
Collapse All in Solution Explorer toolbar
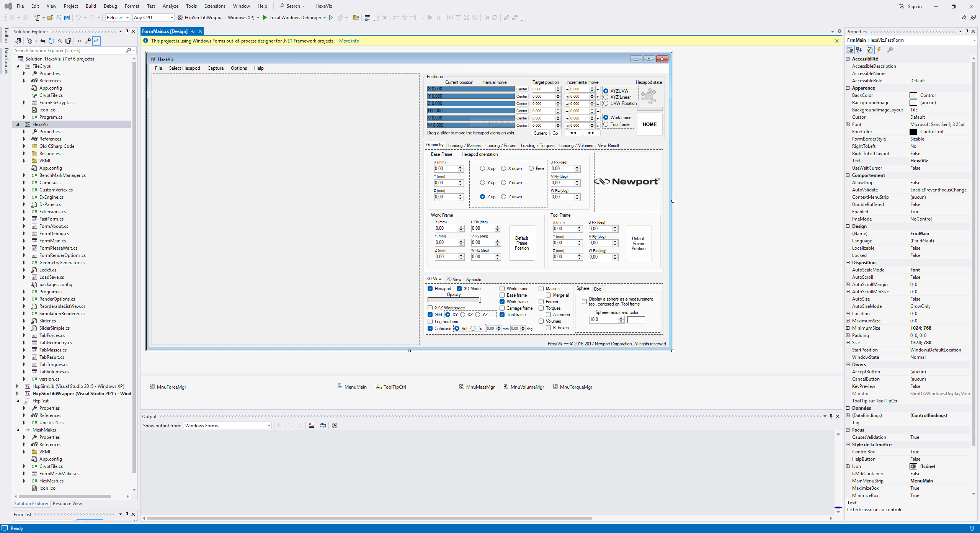59,41
